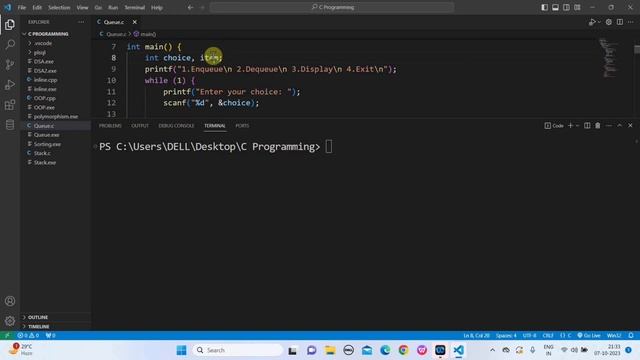Open the database icon in activity bar

click(x=10, y=124)
